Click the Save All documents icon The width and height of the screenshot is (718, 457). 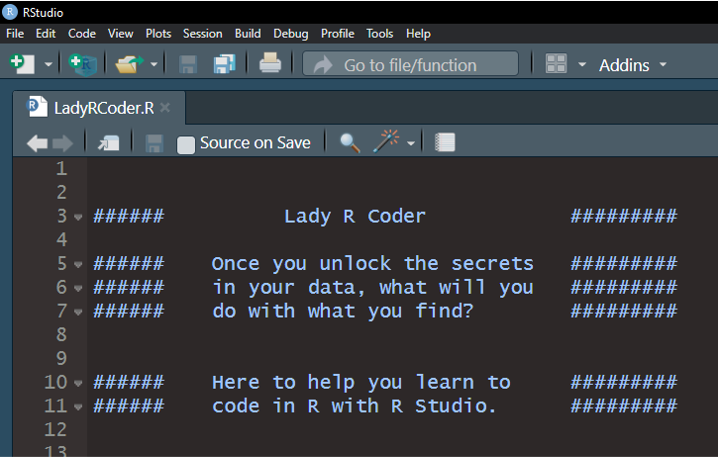click(x=224, y=64)
